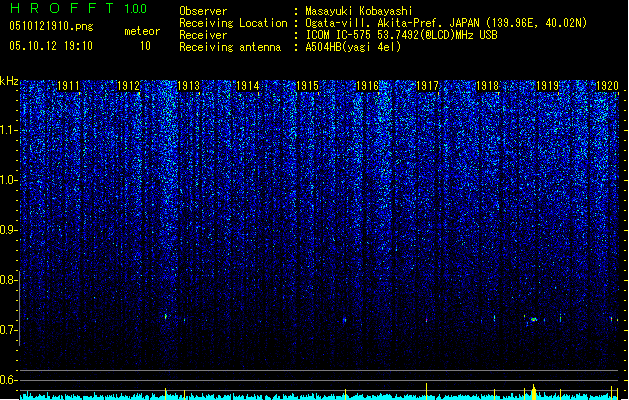This screenshot has height=400, width=629.
Task: Click the 1.1 kHz axis label
Action: coord(9,130)
